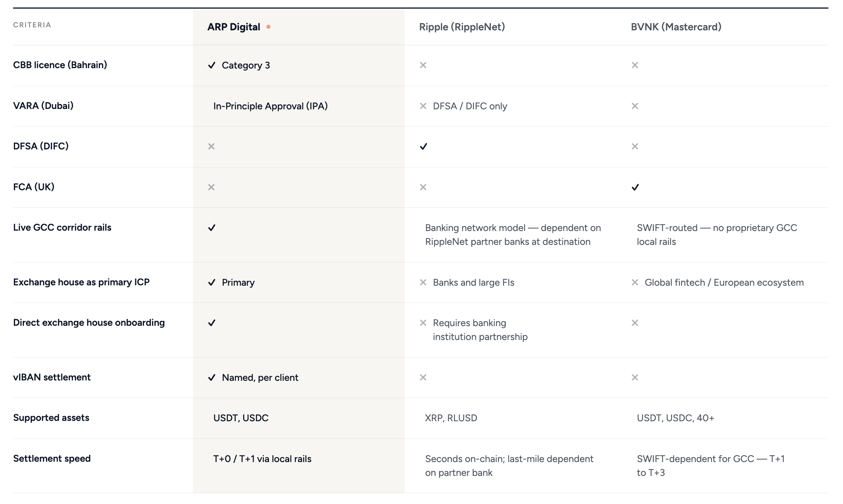
Task: Select the ARP Digital column header
Action: tap(234, 27)
